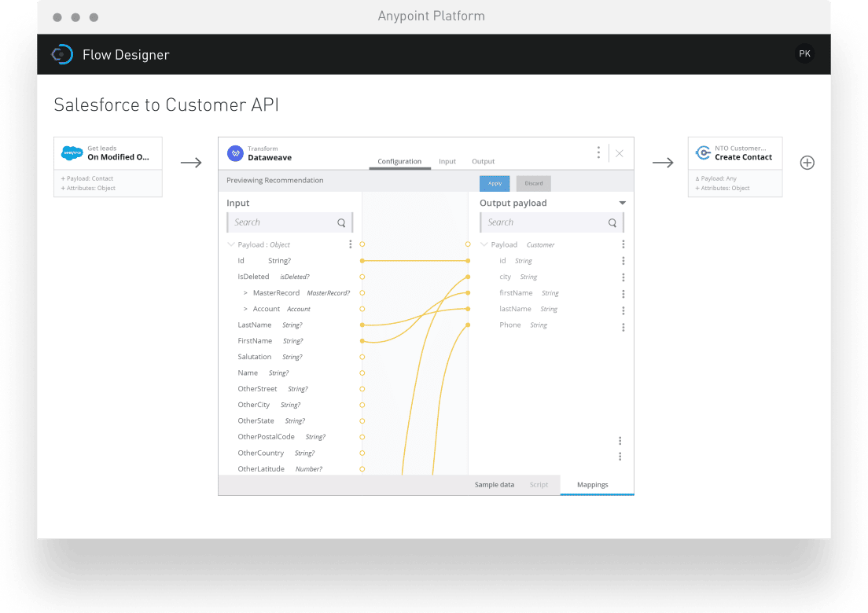Switch to the Input tab
This screenshot has width=868, height=613.
(447, 162)
